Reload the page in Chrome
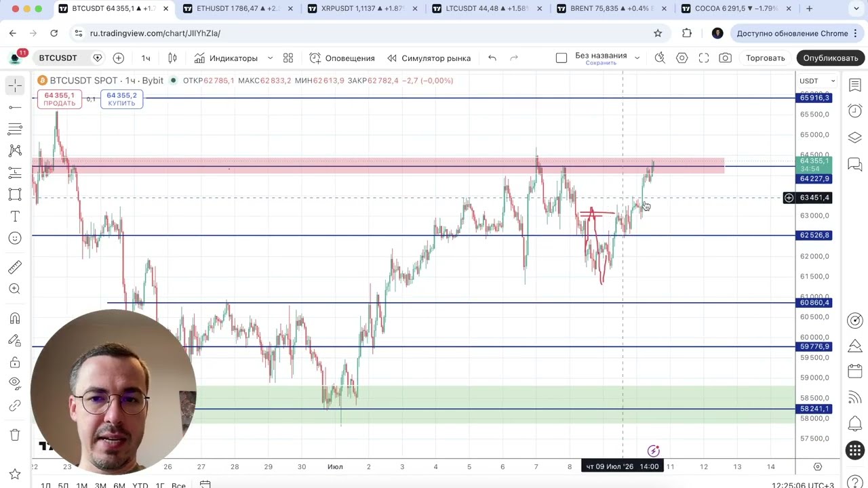Image resolution: width=868 pixels, height=488 pixels. click(x=54, y=33)
